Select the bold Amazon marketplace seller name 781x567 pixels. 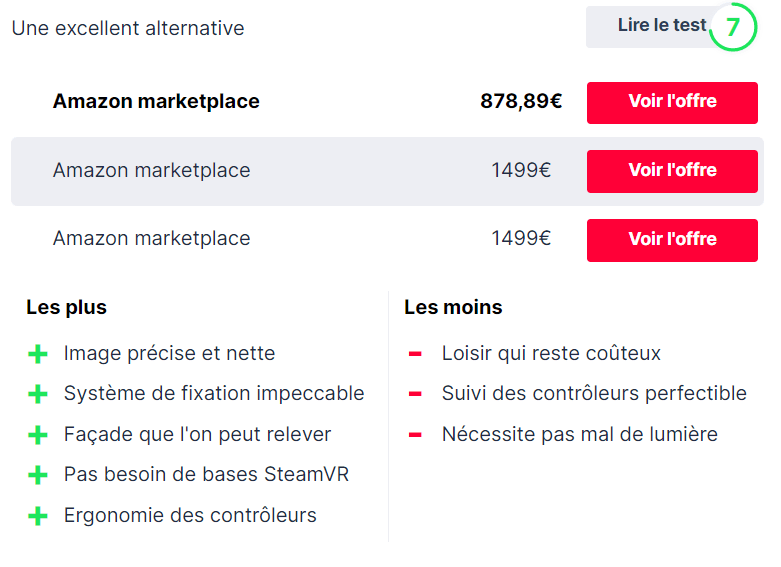156,102
